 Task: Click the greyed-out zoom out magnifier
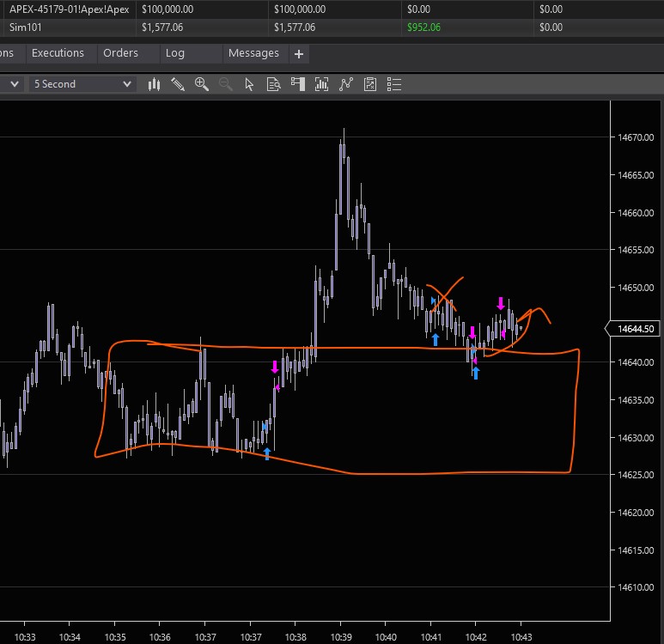[225, 84]
